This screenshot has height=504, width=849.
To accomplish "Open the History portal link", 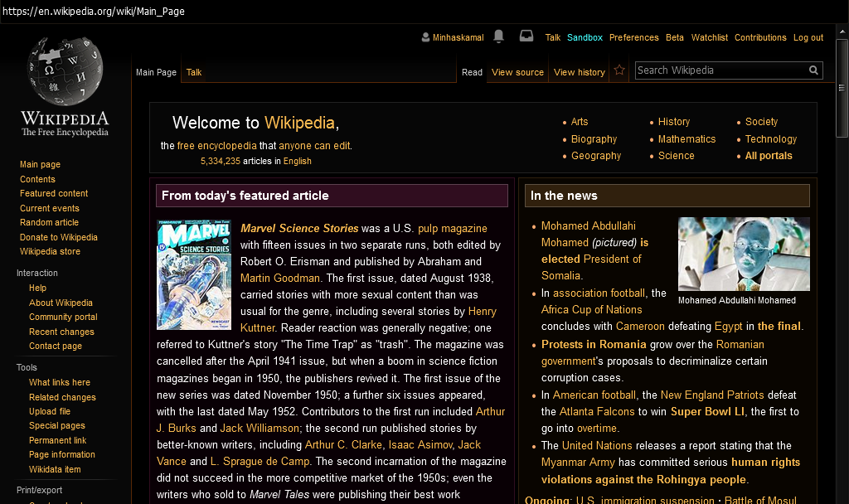I will pos(673,122).
